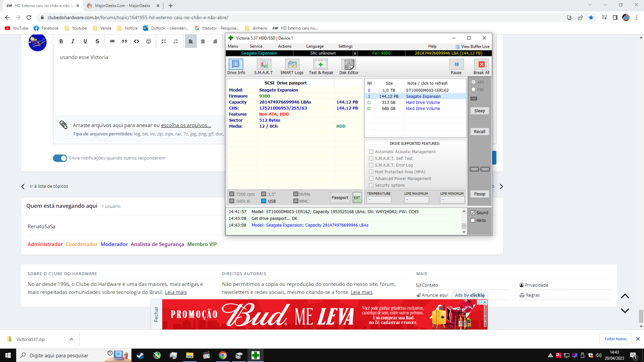Open Disk Editor tool
Screen dimensions: 644x362
349,67
